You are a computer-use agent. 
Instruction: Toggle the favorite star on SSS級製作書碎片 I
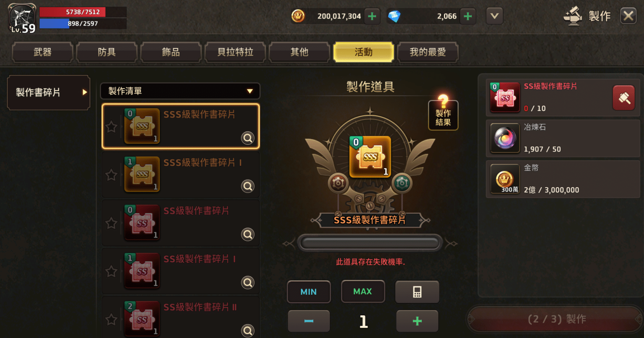pyautogui.click(x=111, y=175)
